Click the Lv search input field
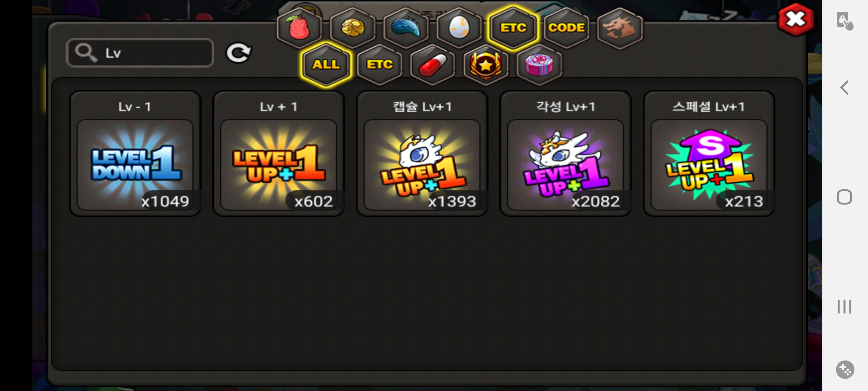The image size is (868, 391). click(140, 53)
